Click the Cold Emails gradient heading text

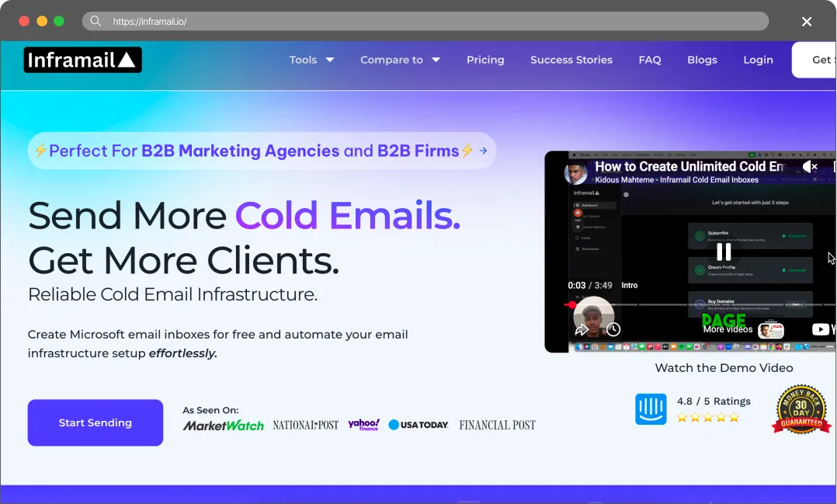click(x=348, y=216)
